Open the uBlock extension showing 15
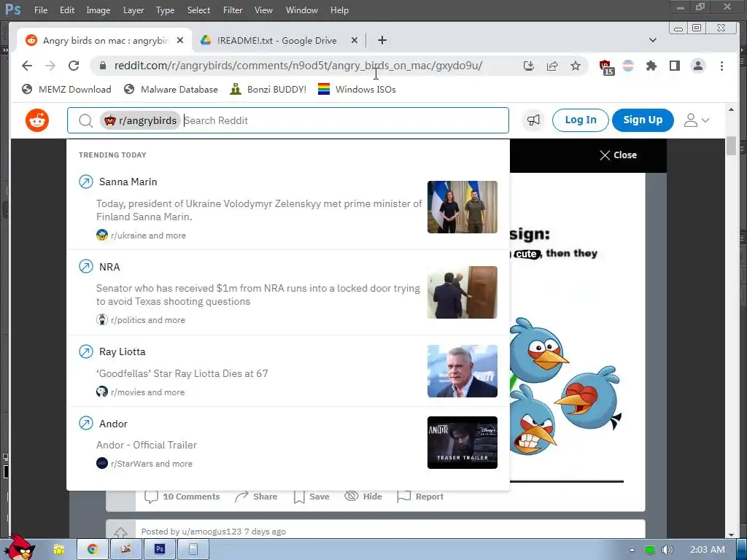The image size is (747, 560). tap(606, 67)
